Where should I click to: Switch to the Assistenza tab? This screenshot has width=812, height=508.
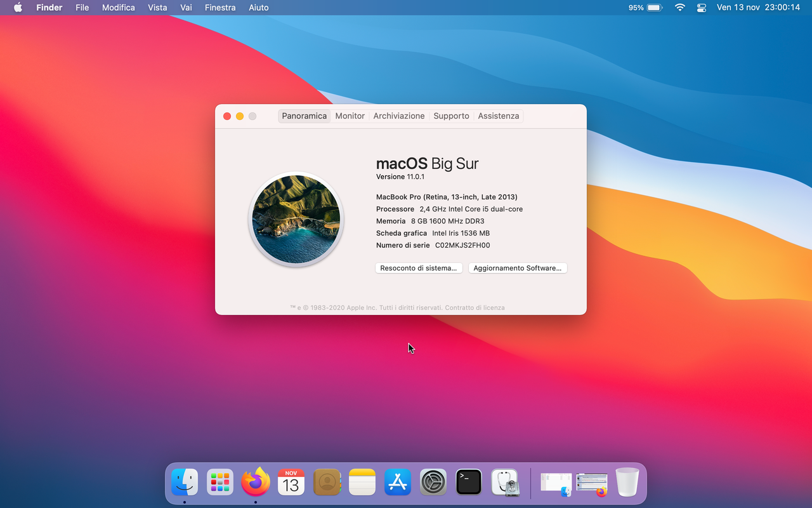[499, 116]
